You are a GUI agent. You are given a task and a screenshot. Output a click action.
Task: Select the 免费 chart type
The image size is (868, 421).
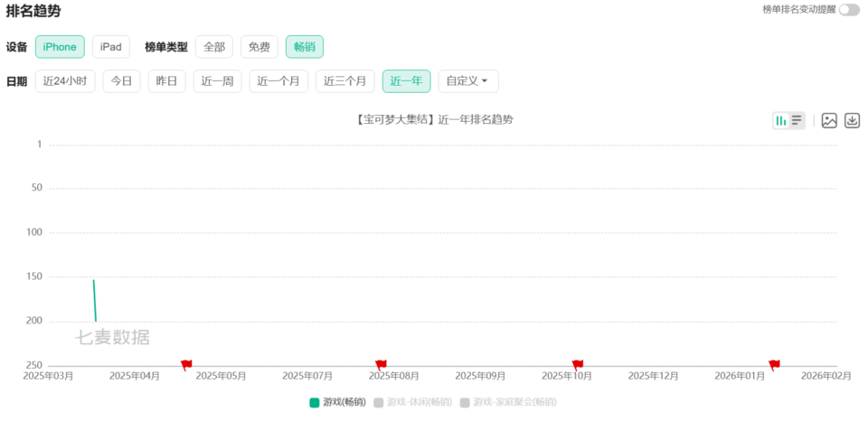[259, 47]
